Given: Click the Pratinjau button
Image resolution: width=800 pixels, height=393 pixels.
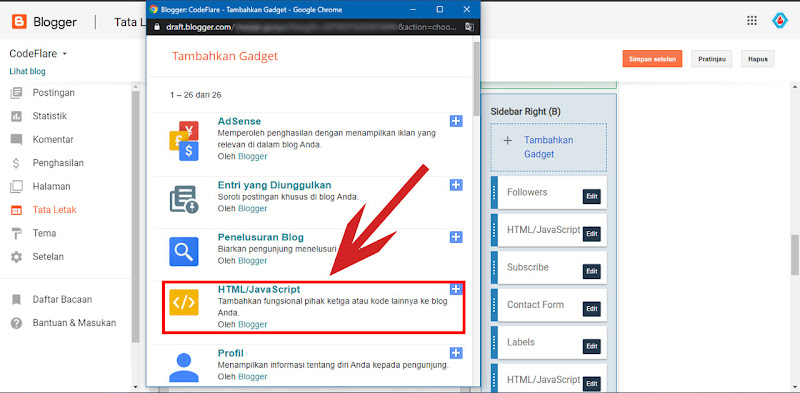Looking at the screenshot, I should click(712, 59).
